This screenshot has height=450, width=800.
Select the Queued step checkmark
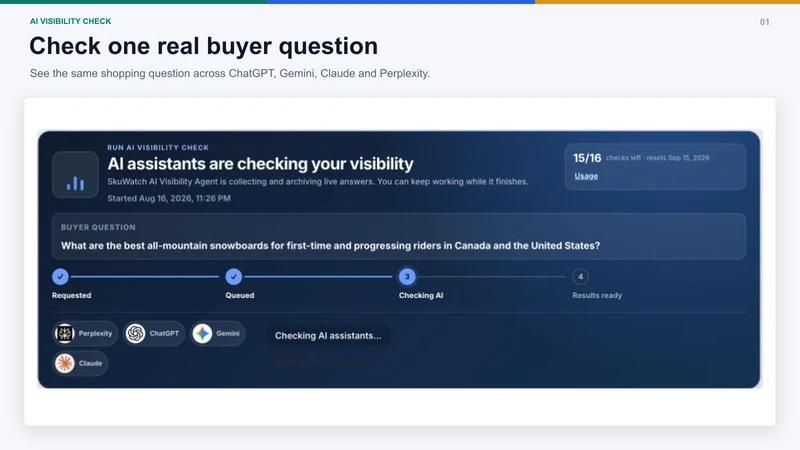click(234, 277)
